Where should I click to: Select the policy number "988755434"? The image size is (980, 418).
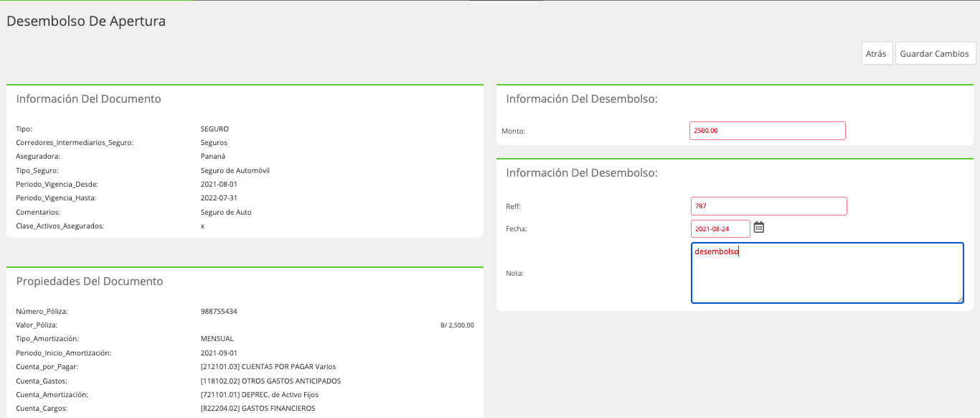219,312
